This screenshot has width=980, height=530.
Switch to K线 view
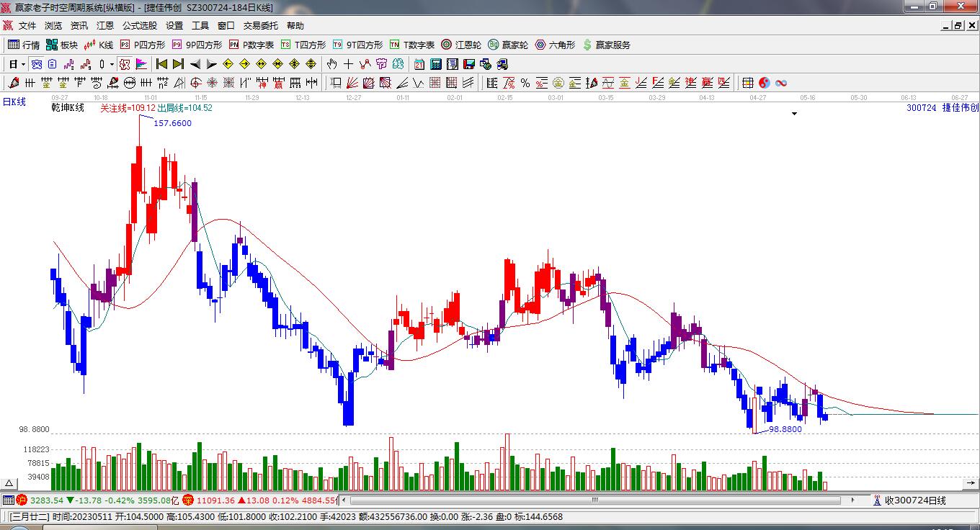point(99,45)
